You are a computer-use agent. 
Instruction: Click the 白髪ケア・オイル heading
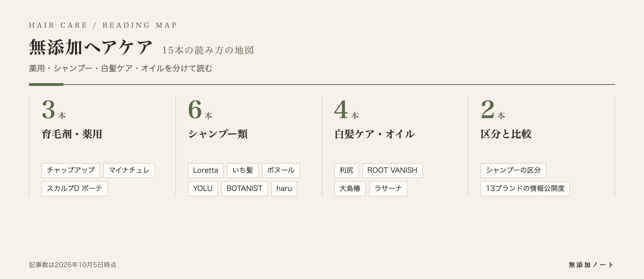(374, 134)
